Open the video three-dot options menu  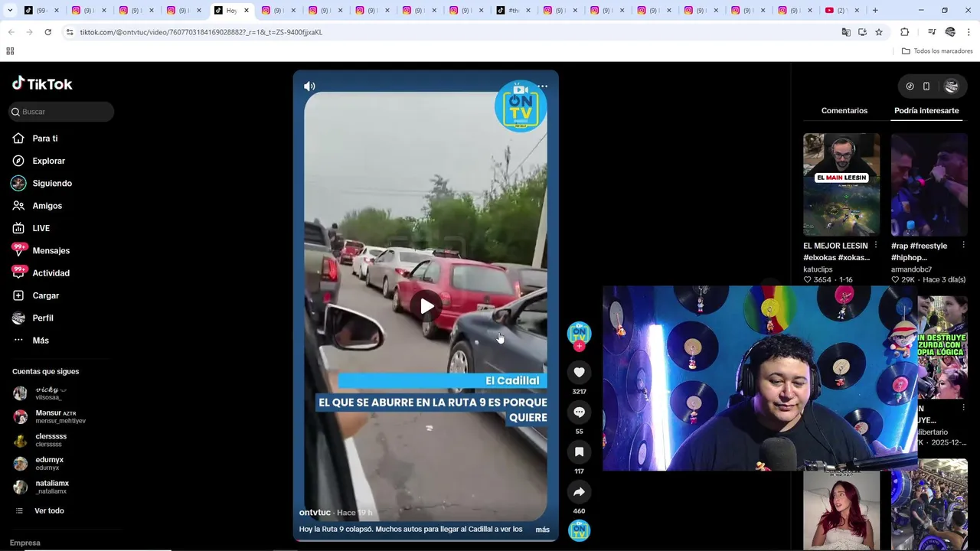click(542, 86)
